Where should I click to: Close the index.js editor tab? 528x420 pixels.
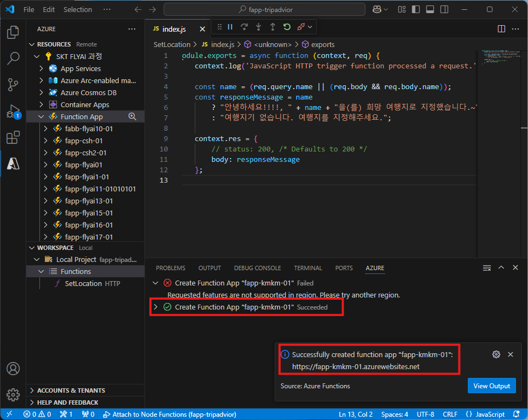[202, 29]
